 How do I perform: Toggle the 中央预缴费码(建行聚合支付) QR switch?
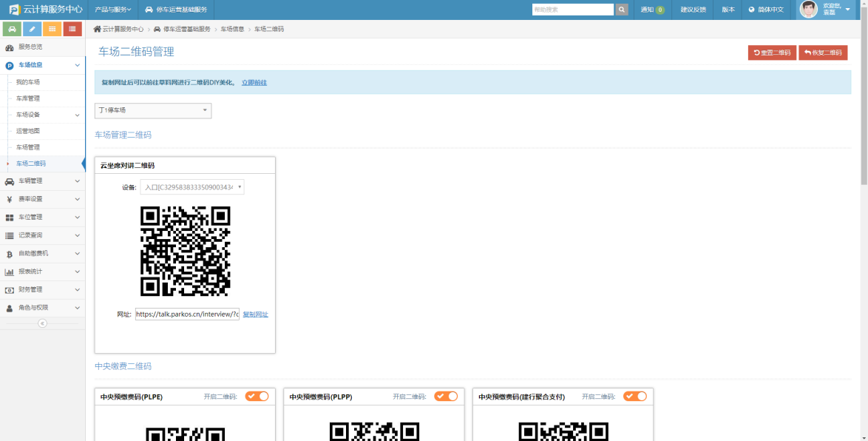(635, 397)
